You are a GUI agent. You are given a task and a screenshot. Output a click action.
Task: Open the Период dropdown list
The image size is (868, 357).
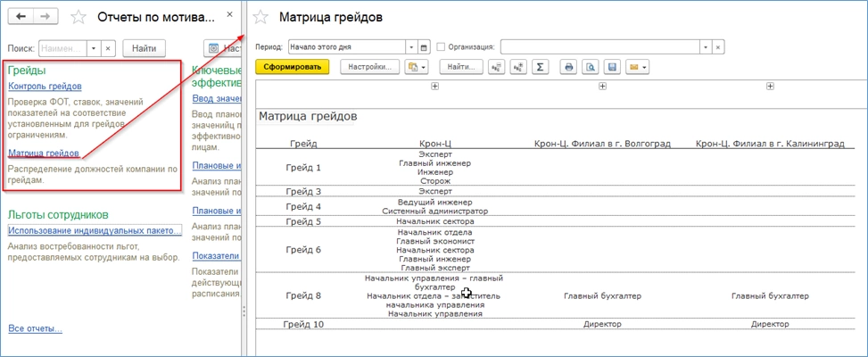coord(412,47)
